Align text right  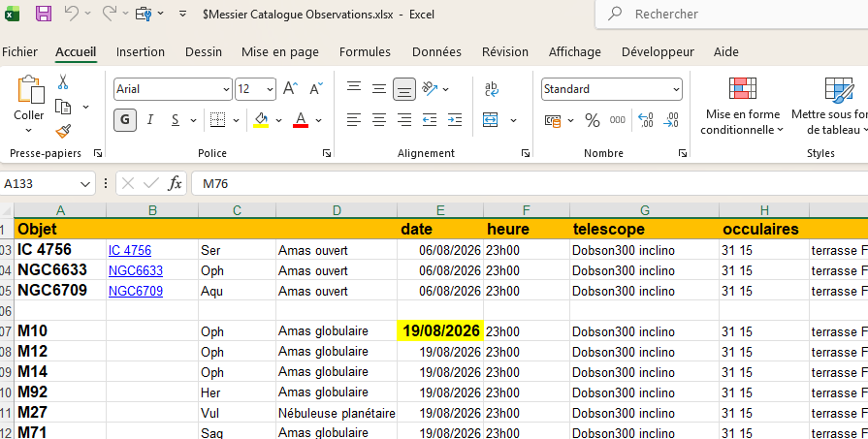point(404,119)
